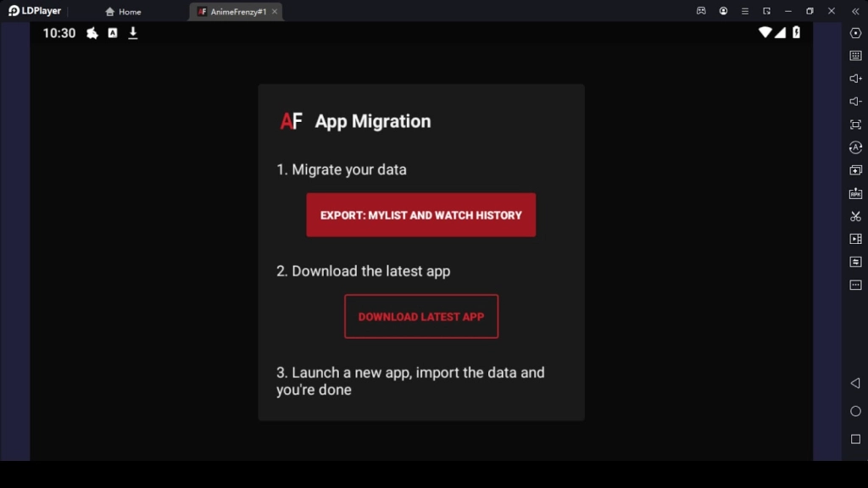Screen dimensions: 868x488
Task: Click the download status bar icon
Action: 133,33
